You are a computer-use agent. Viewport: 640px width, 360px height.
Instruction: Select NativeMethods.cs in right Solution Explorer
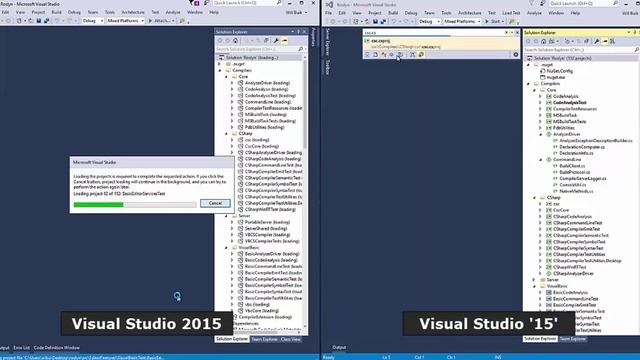tap(576, 191)
